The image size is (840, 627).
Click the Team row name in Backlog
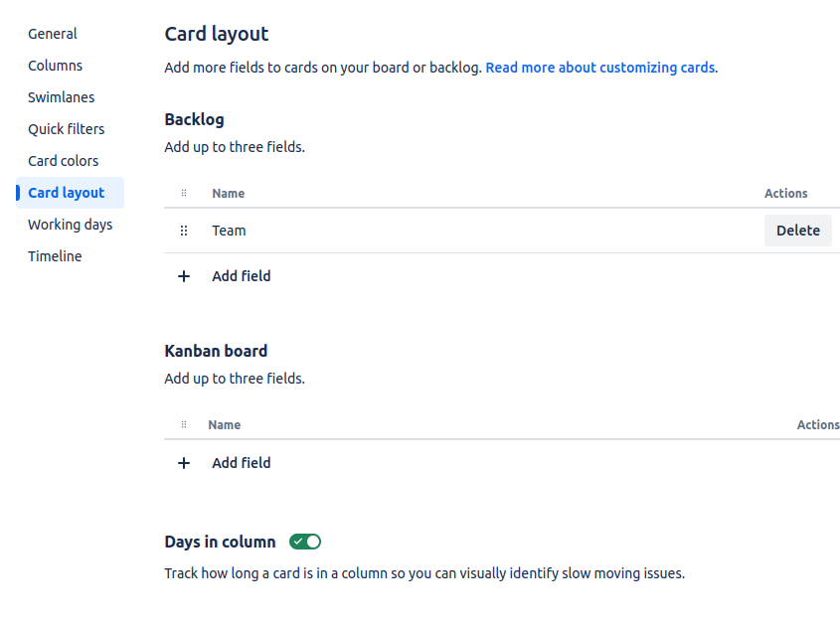(229, 231)
